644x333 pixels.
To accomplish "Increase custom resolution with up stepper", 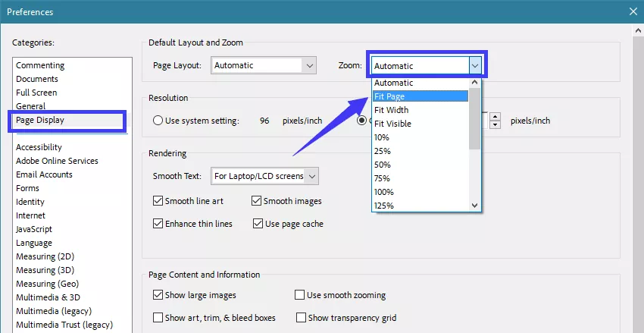I will 496,116.
